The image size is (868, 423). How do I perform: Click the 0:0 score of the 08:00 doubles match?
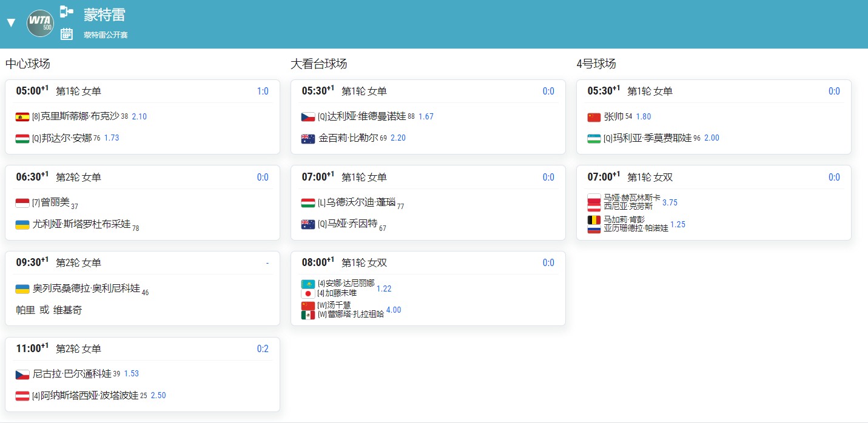548,263
